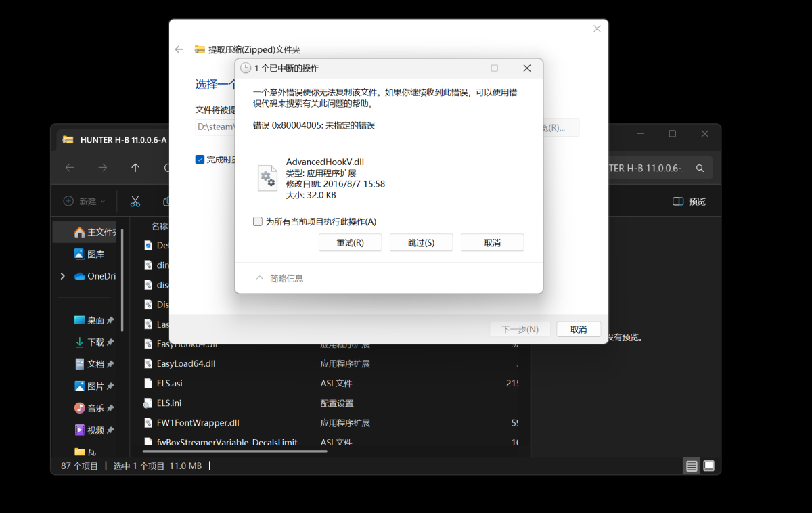Click the ELS.ini gear file icon
Screen dimensions: 812x513
click(x=148, y=403)
